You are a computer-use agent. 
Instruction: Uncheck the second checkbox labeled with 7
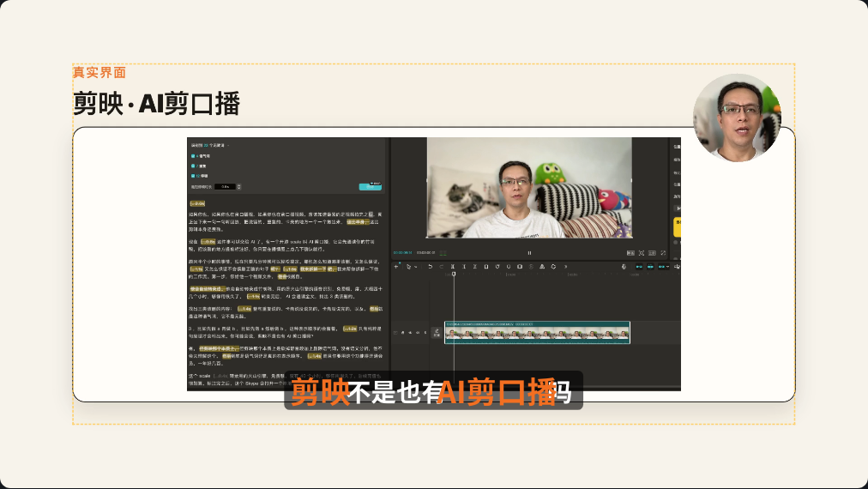tap(193, 166)
